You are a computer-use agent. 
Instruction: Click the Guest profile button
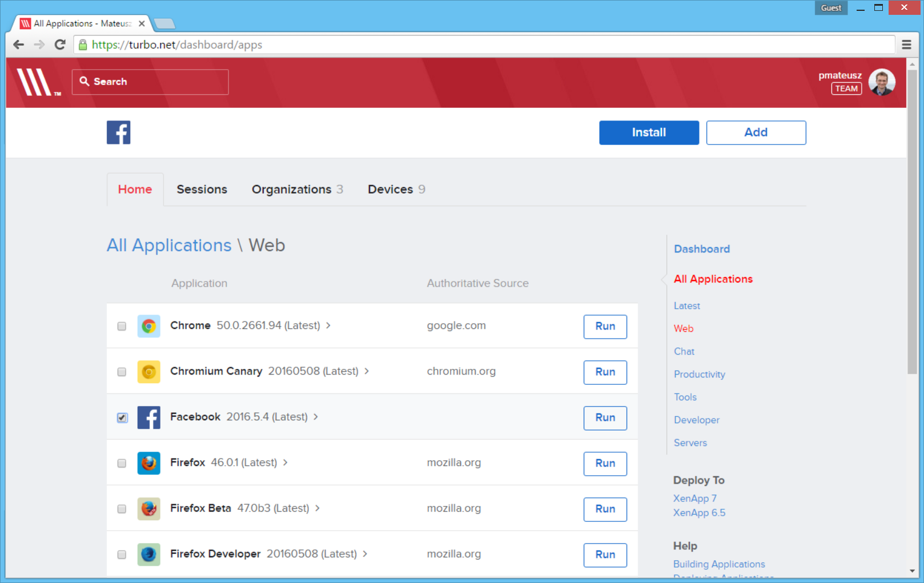(831, 8)
